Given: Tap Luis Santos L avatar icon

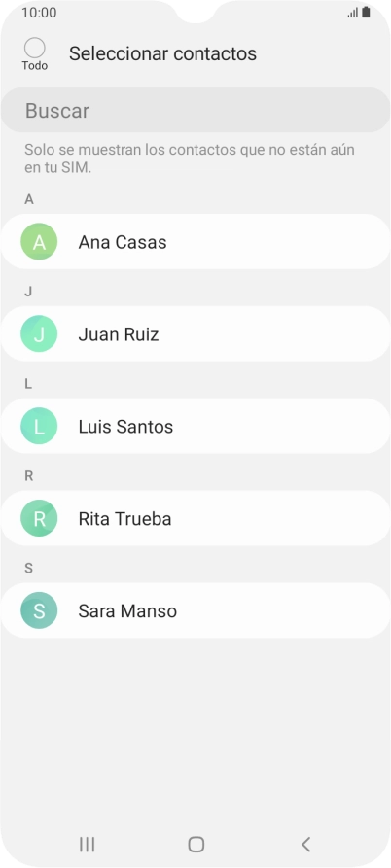Looking at the screenshot, I should [39, 427].
